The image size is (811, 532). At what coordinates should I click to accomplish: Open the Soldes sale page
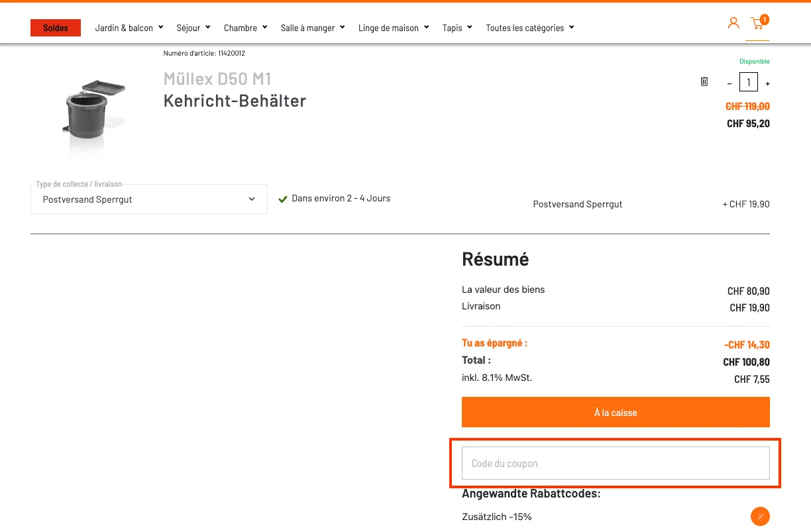(56, 28)
